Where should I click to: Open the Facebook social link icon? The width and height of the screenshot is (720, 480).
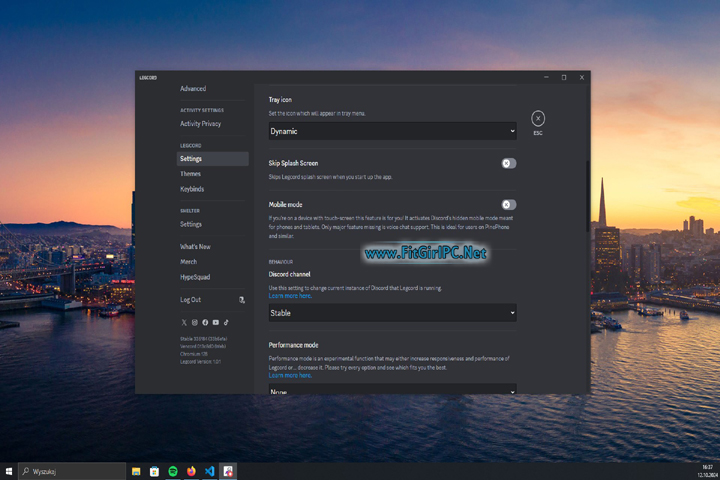tap(205, 322)
